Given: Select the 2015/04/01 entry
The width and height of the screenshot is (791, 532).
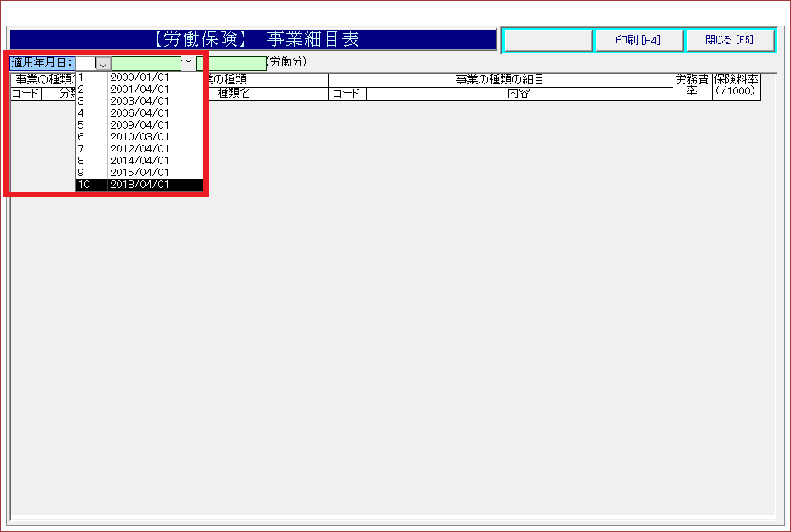Looking at the screenshot, I should (x=140, y=172).
